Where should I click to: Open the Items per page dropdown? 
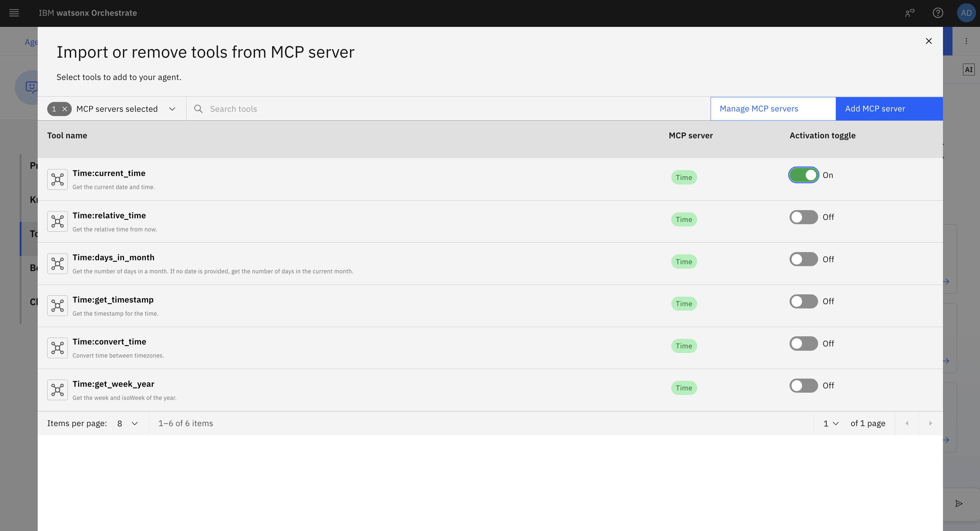click(x=127, y=423)
